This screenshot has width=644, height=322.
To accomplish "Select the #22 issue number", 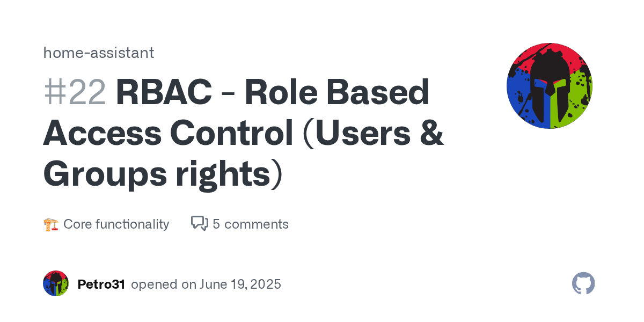I will (x=74, y=92).
